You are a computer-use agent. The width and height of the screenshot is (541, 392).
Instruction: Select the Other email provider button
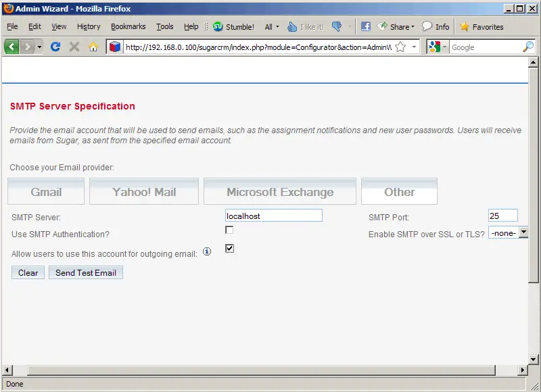pos(399,191)
